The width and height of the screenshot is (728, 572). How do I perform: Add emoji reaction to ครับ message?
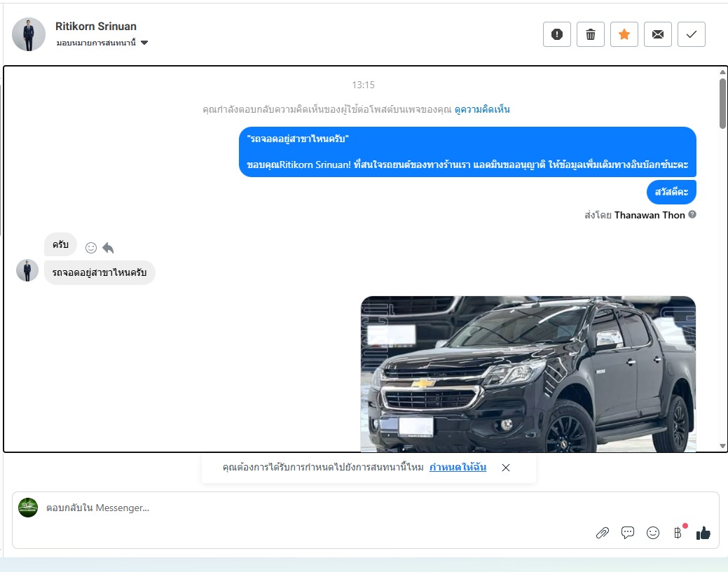(91, 248)
